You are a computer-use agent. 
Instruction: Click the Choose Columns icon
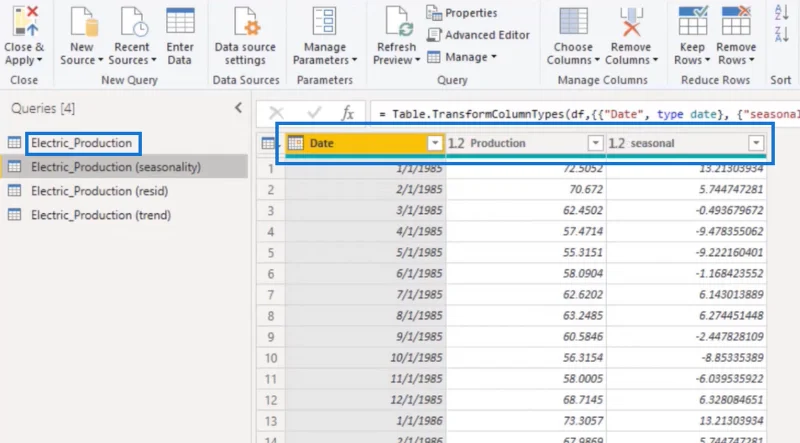pos(573,21)
